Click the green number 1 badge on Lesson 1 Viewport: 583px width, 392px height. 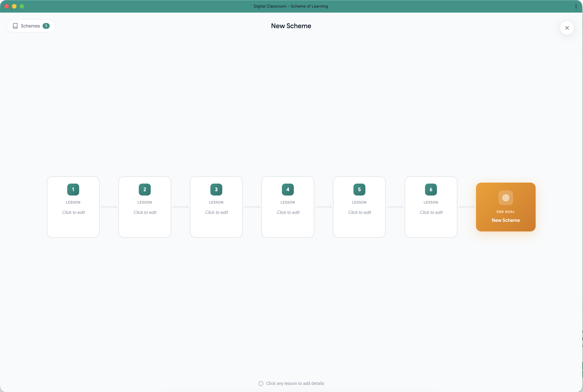click(x=73, y=190)
